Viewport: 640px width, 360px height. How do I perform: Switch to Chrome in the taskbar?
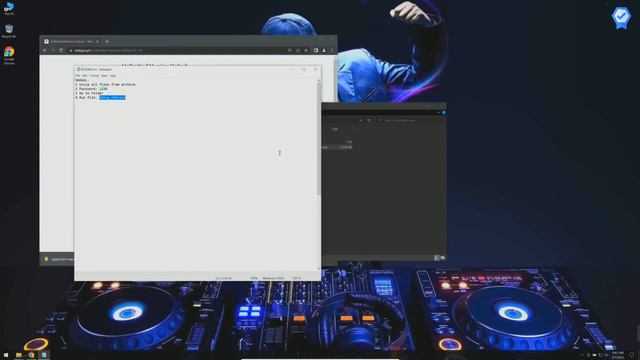coord(31,356)
